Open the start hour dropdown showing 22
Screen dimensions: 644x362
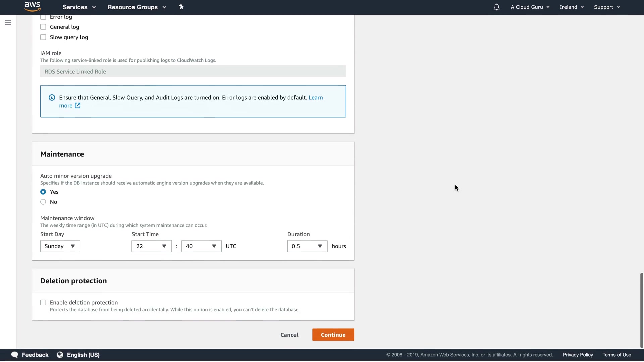(152, 246)
